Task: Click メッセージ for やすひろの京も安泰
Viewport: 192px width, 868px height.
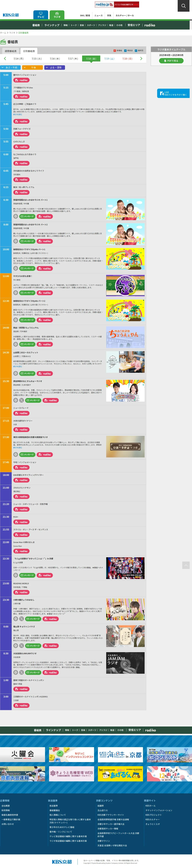Action: [27, 293]
